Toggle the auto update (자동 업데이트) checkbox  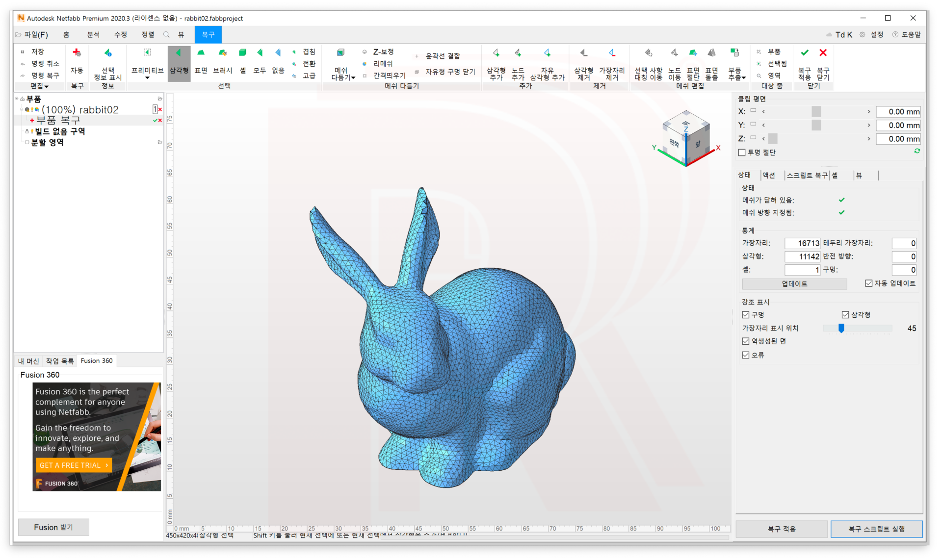click(x=868, y=283)
